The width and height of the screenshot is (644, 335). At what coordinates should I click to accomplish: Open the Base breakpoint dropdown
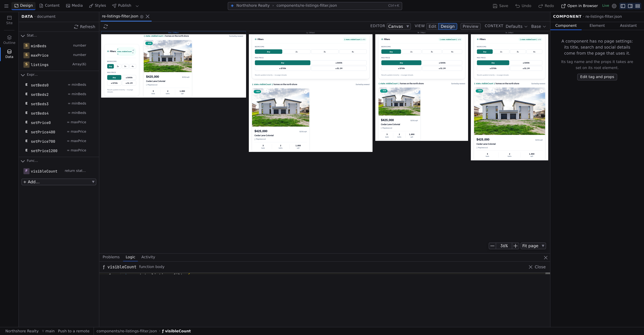click(538, 26)
